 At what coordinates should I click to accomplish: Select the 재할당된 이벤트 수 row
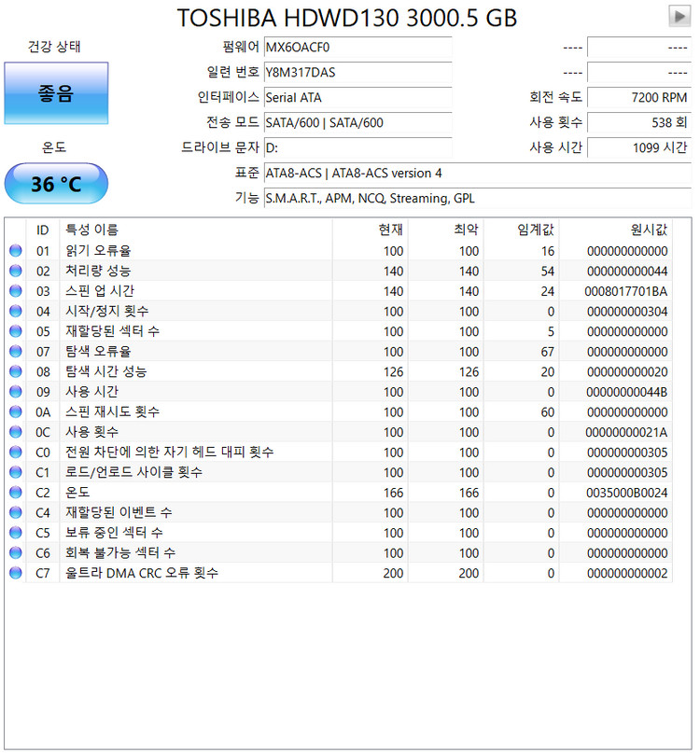click(339, 513)
